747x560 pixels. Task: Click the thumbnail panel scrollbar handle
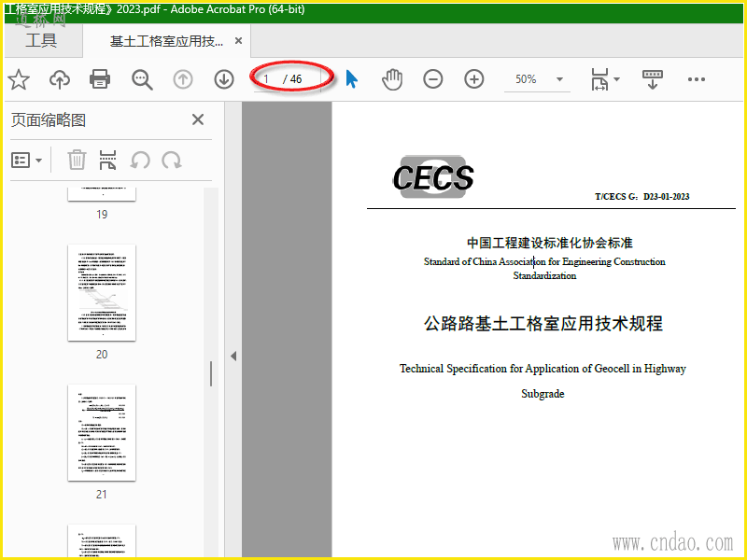(211, 374)
